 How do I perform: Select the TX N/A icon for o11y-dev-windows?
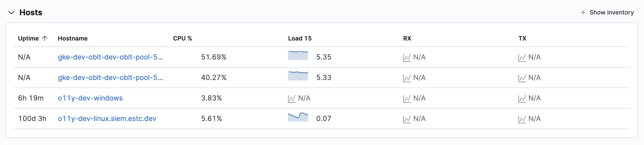522,98
